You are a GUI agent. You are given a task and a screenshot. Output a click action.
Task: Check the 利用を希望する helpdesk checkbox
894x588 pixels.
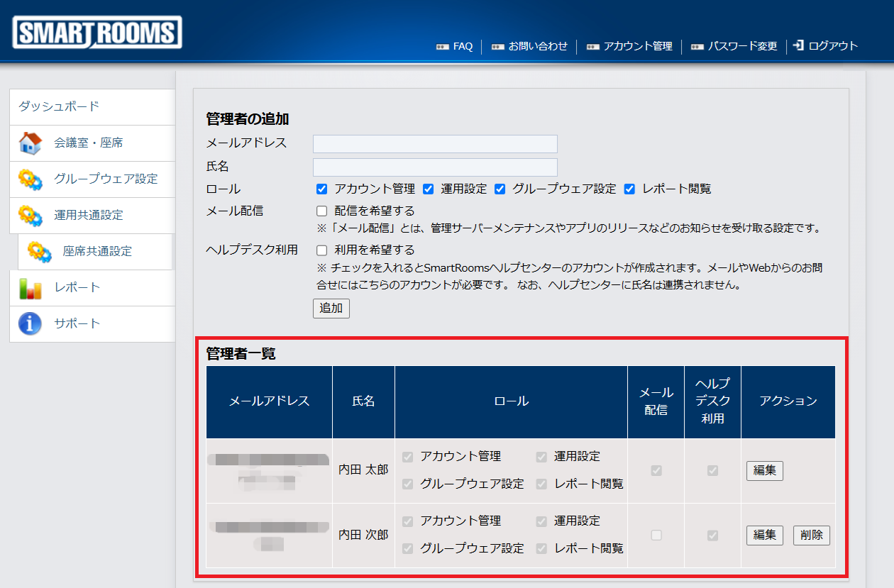[x=321, y=250]
